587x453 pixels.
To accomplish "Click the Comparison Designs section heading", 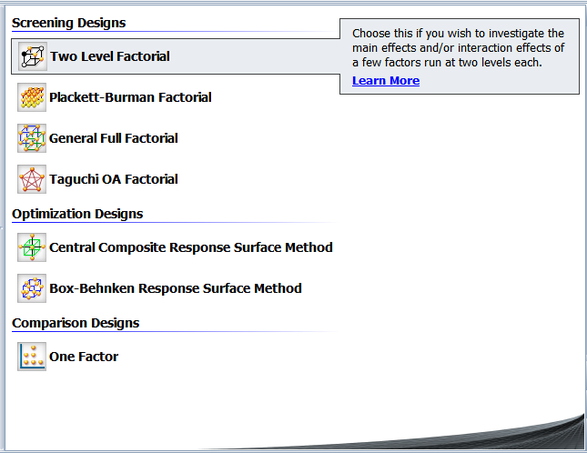I will coord(75,323).
